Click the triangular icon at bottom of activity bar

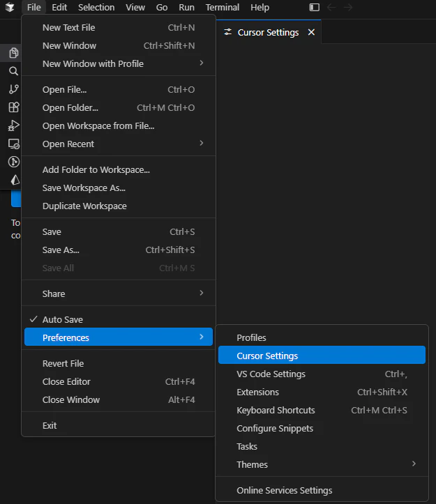[x=15, y=180]
